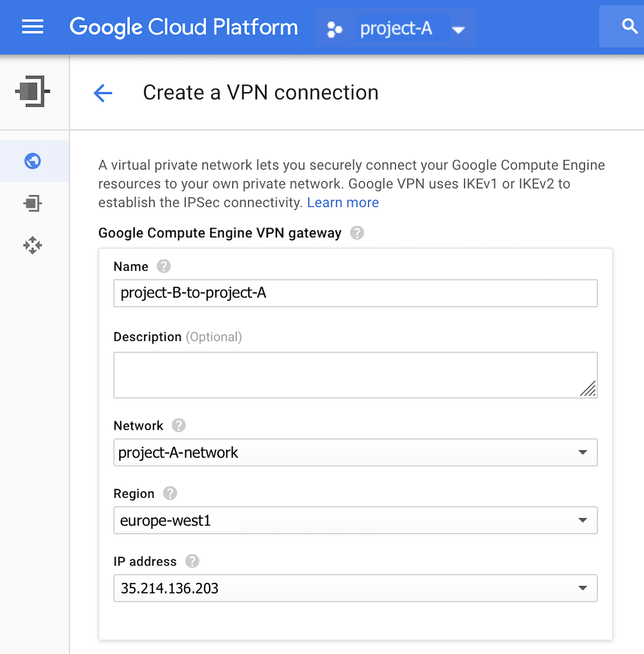644x654 pixels.
Task: Click help icon next to Network
Action: 179,425
